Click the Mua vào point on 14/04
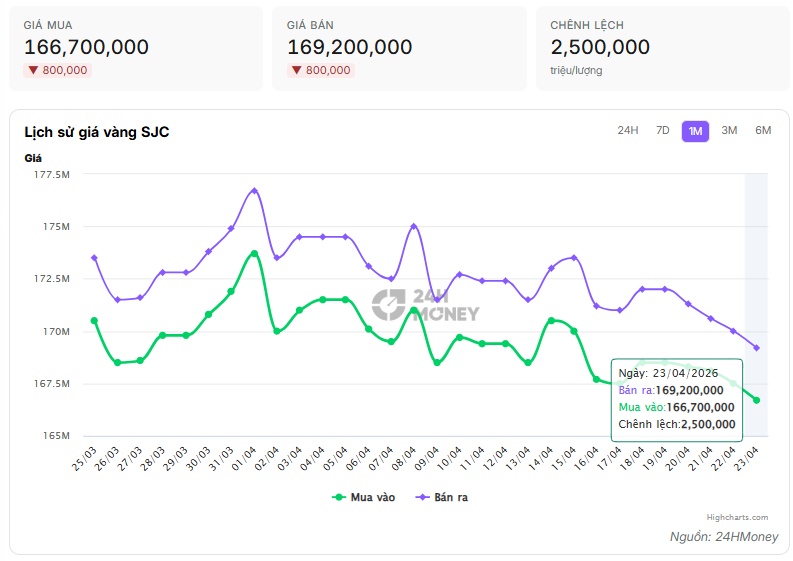Image resolution: width=793 pixels, height=561 pixels. click(x=551, y=320)
